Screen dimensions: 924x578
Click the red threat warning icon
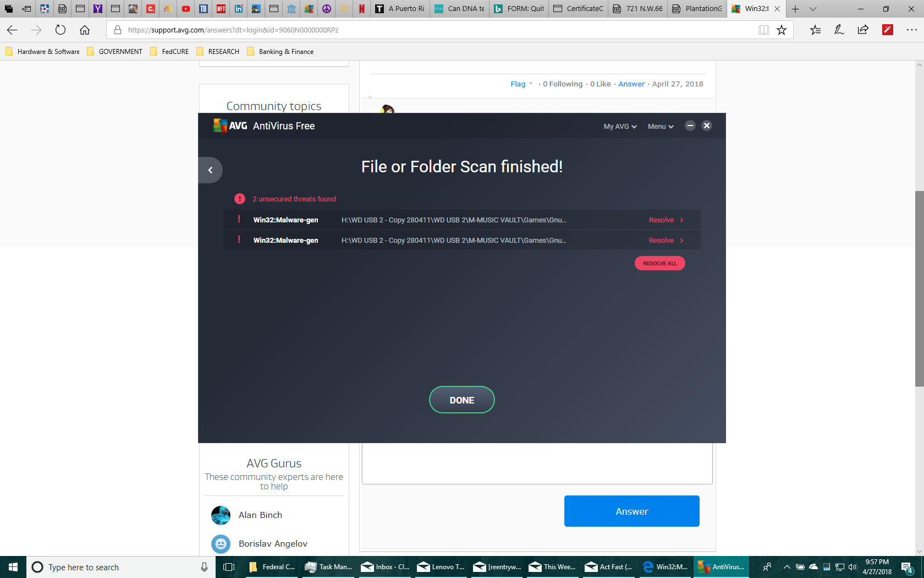click(240, 199)
